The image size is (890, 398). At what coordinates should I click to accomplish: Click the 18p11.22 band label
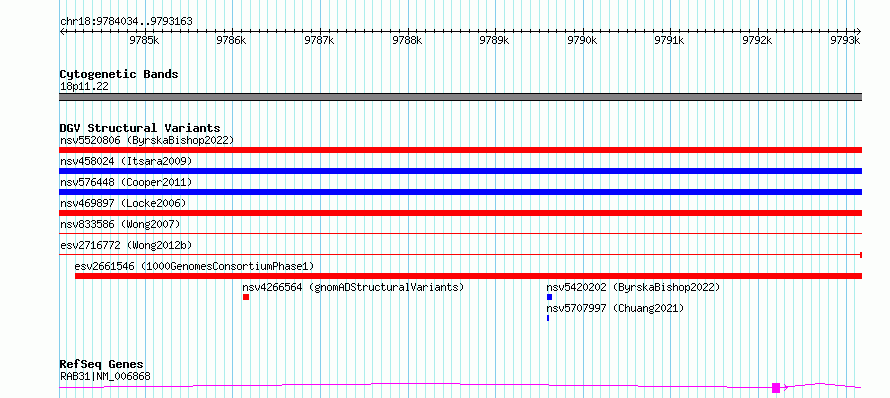84,87
